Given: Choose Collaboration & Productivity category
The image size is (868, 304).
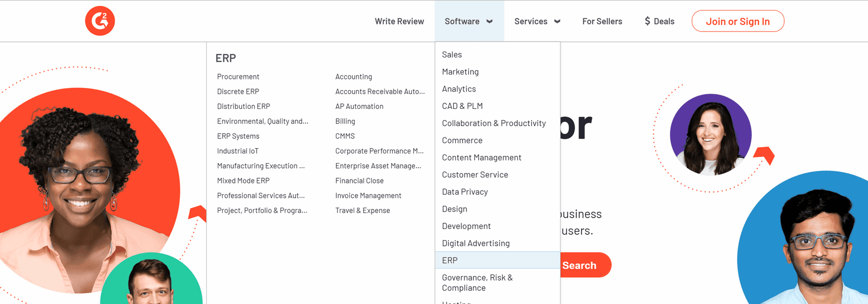Looking at the screenshot, I should coord(494,123).
